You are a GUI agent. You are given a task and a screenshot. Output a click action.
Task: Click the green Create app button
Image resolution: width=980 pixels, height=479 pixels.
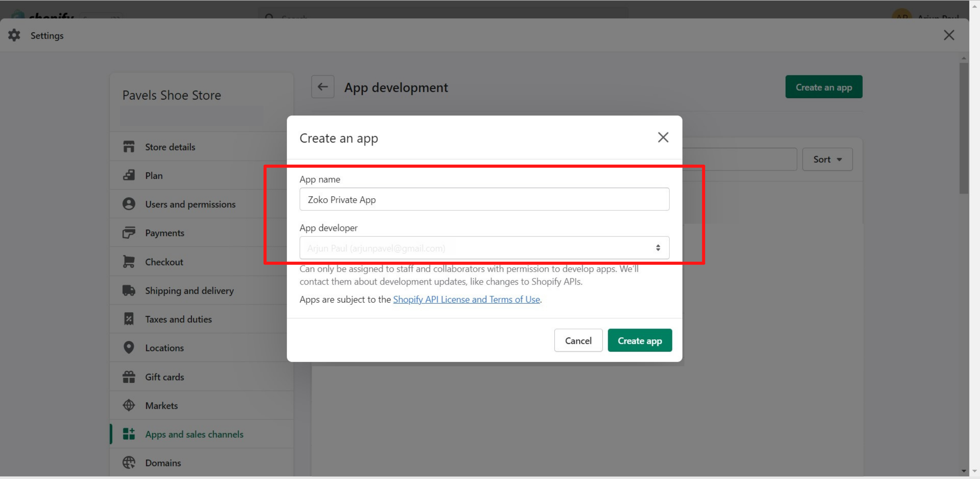pos(639,340)
